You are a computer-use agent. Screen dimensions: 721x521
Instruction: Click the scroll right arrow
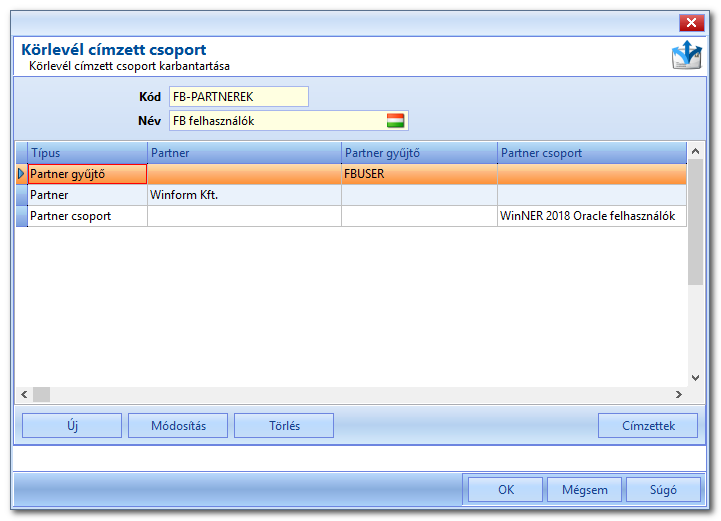pyautogui.click(x=678, y=394)
